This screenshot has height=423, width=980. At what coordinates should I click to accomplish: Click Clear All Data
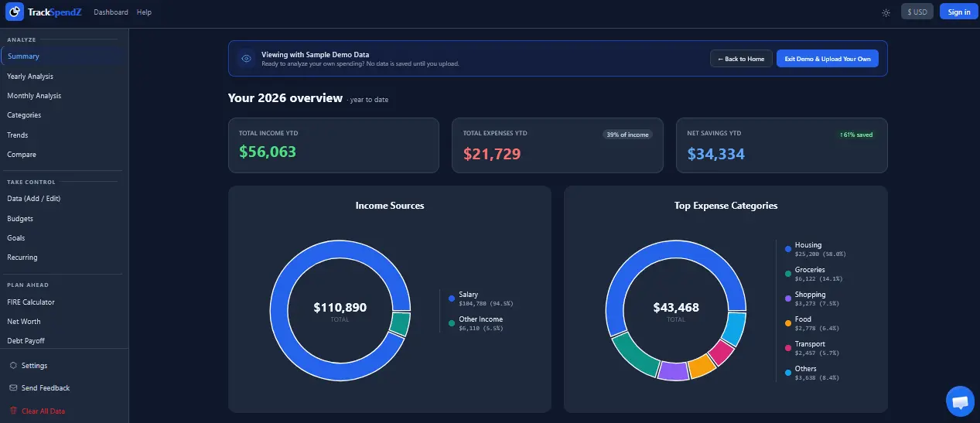pos(43,411)
